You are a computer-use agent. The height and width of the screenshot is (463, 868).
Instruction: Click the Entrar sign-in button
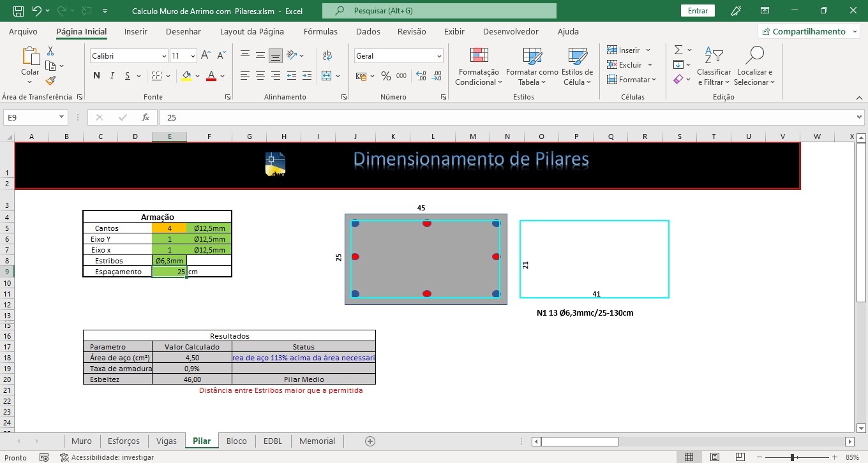pyautogui.click(x=698, y=11)
